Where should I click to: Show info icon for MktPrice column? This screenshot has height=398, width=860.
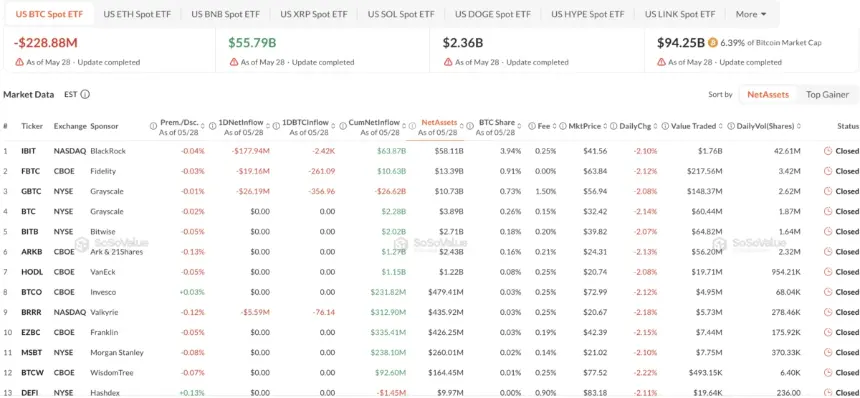coord(563,126)
